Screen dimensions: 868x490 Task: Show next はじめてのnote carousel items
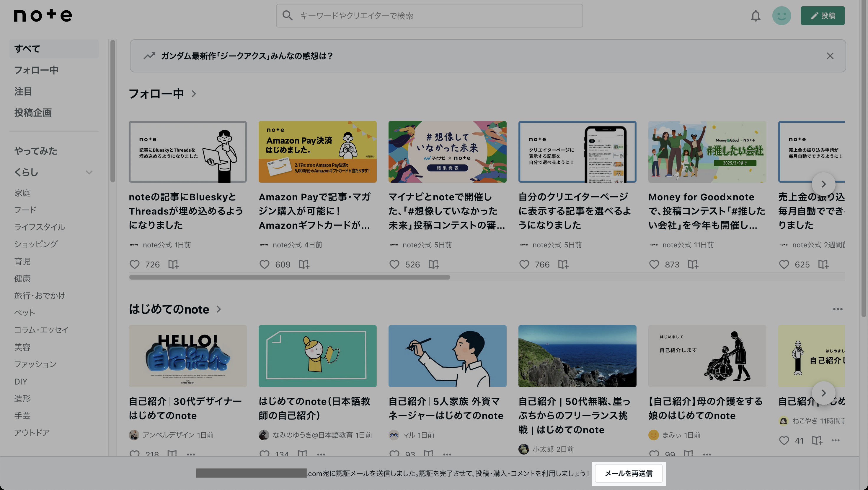[823, 393]
